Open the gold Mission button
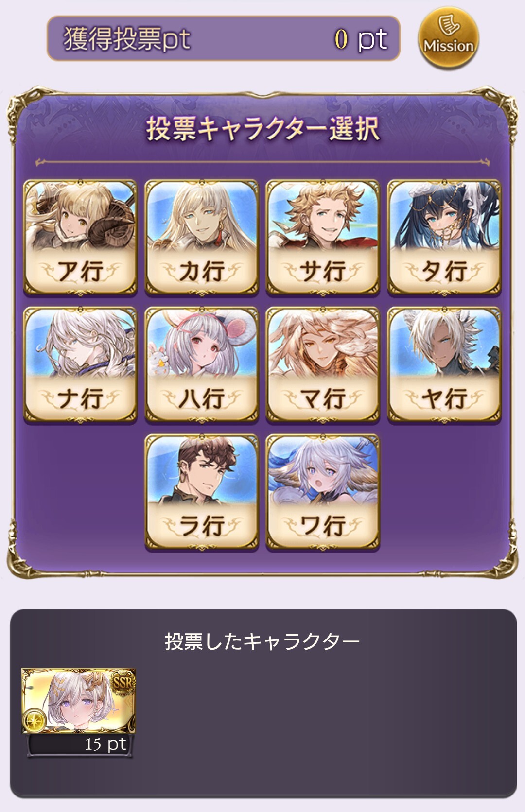The image size is (525, 812). (448, 38)
